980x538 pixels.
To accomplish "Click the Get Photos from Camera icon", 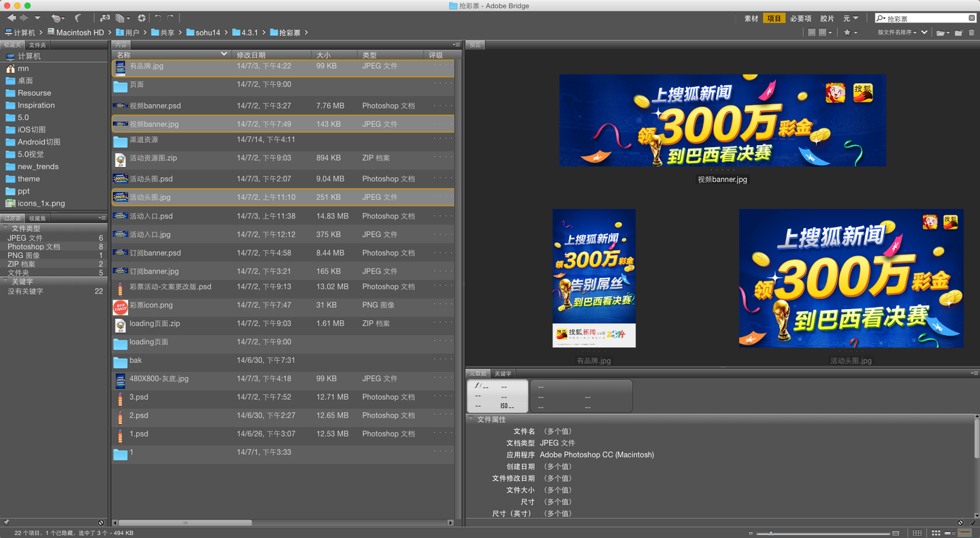I will (105, 18).
